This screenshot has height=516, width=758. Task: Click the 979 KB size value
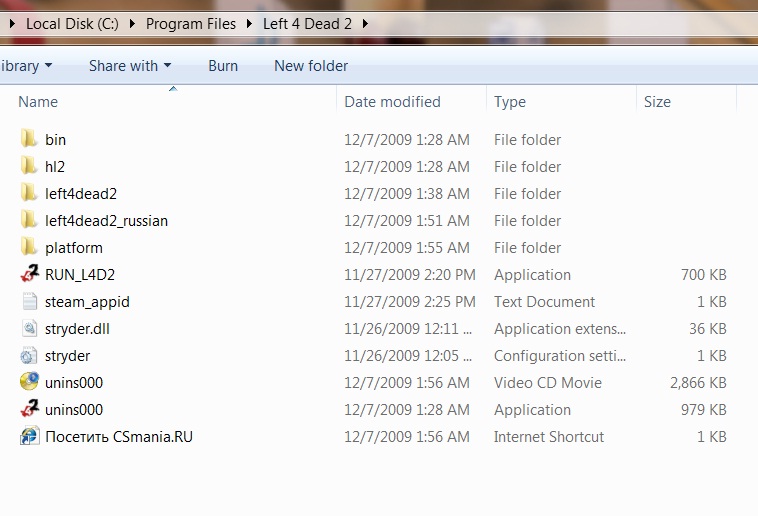(x=704, y=410)
